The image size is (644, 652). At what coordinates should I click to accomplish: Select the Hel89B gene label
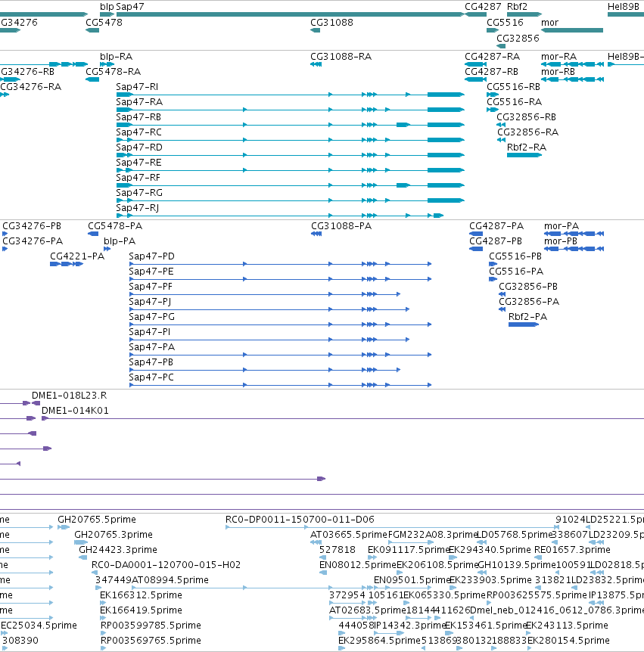tap(624, 7)
